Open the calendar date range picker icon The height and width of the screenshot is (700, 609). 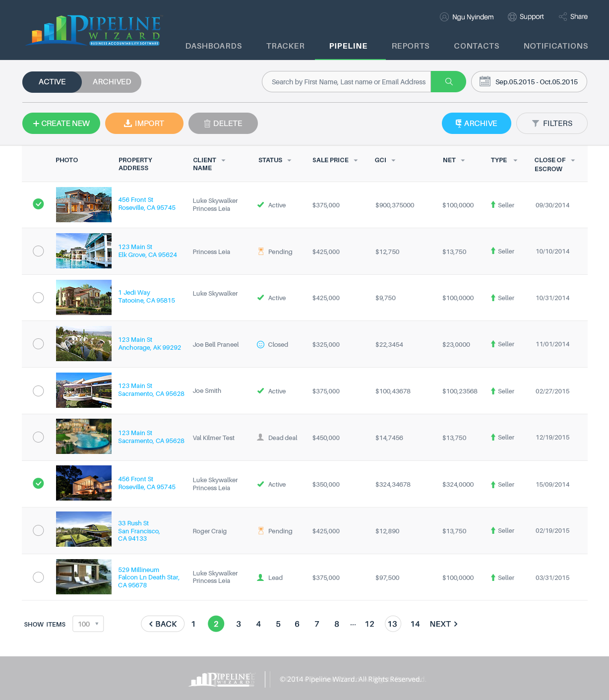(x=485, y=82)
